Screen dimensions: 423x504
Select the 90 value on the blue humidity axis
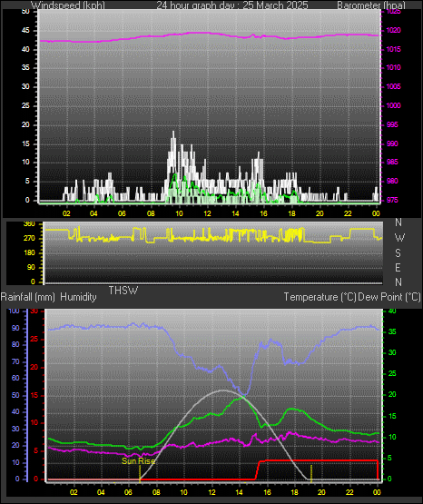coord(15,328)
